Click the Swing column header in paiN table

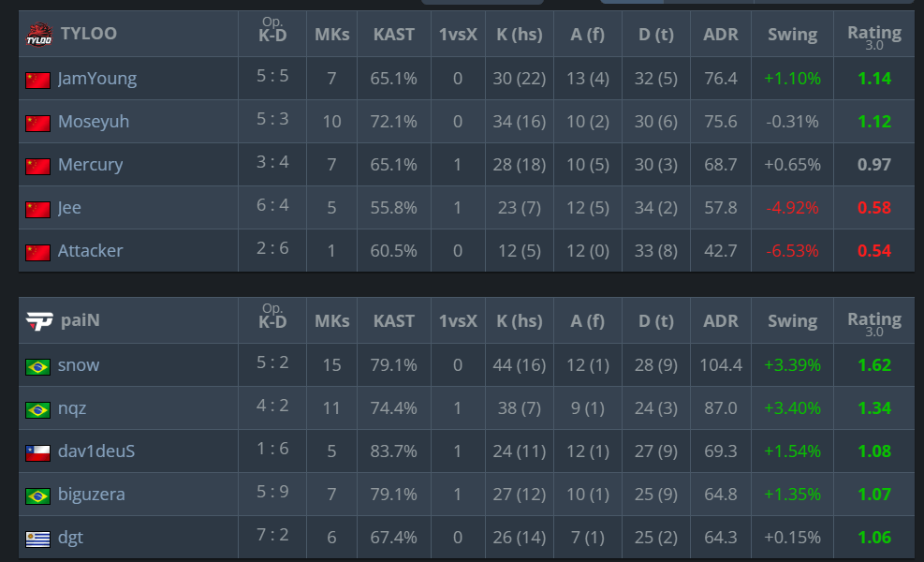pyautogui.click(x=792, y=320)
